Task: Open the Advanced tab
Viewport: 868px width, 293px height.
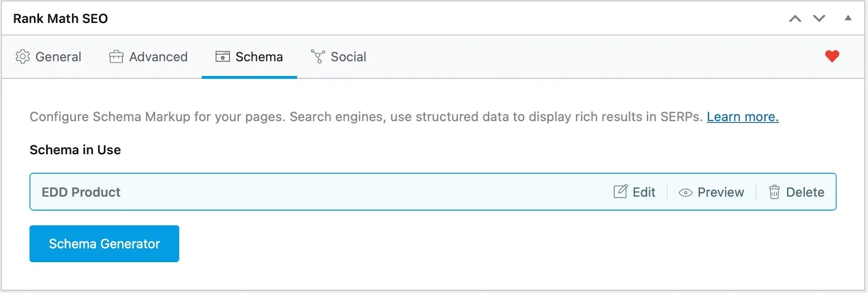Action: tap(158, 57)
